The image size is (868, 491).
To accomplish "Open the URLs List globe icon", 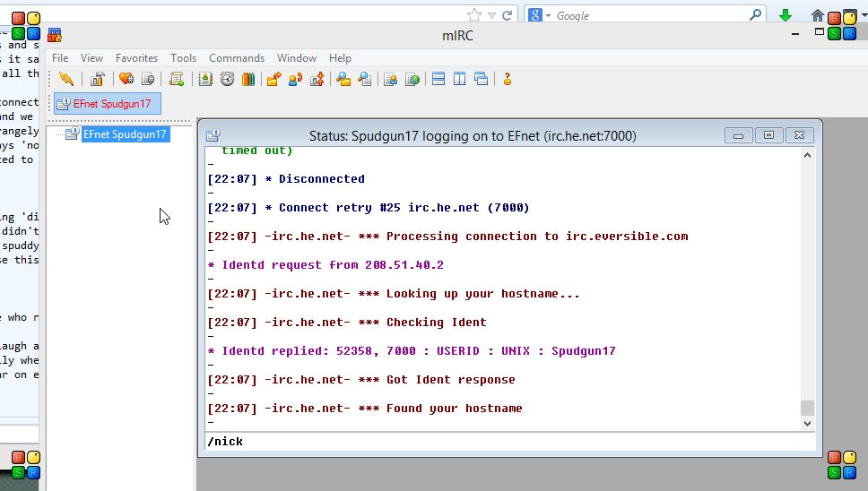I will pos(412,79).
